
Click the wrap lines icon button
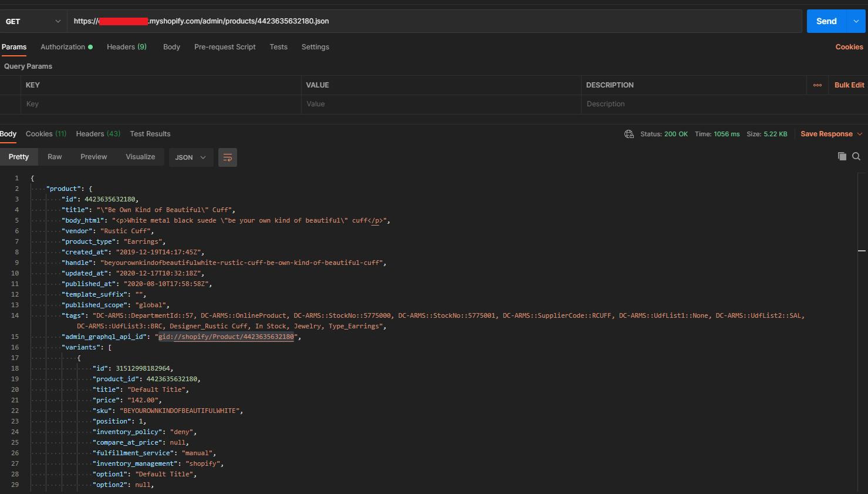click(228, 157)
